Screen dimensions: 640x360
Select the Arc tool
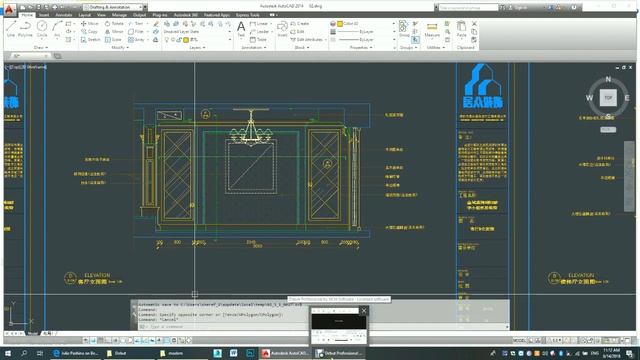(57, 29)
